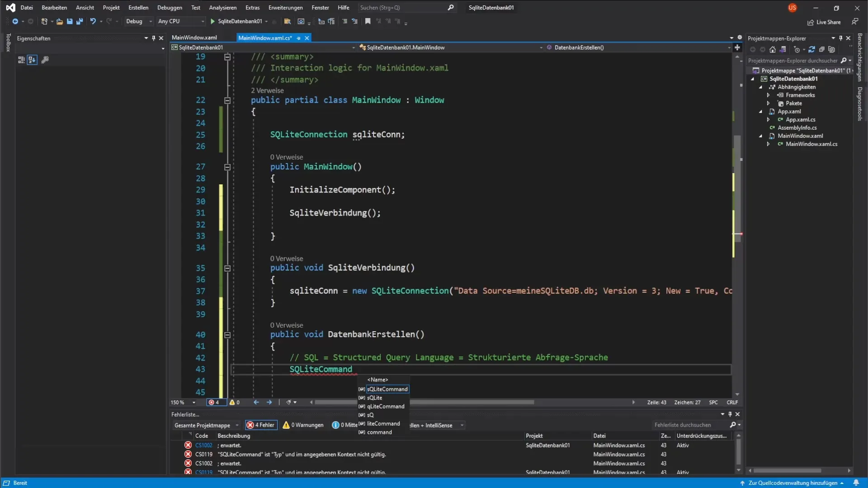
Task: Click the alphabetical sort icon in Eigenschaften
Action: tap(32, 60)
